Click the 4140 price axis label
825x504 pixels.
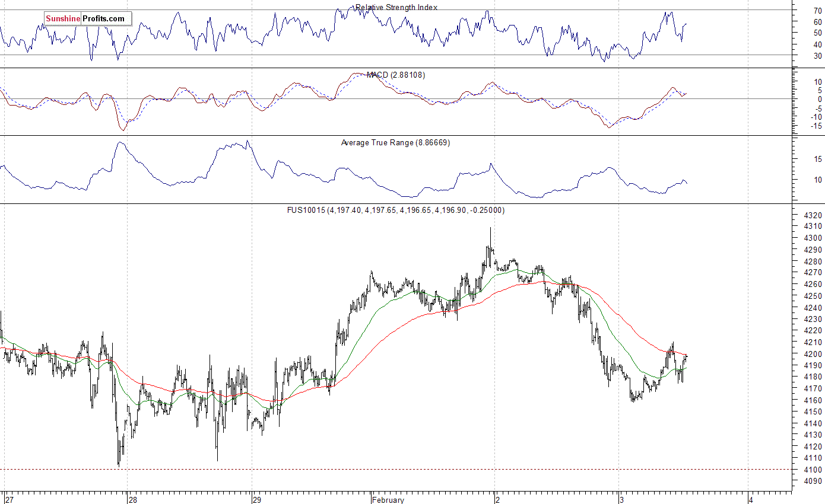pyautogui.click(x=814, y=423)
